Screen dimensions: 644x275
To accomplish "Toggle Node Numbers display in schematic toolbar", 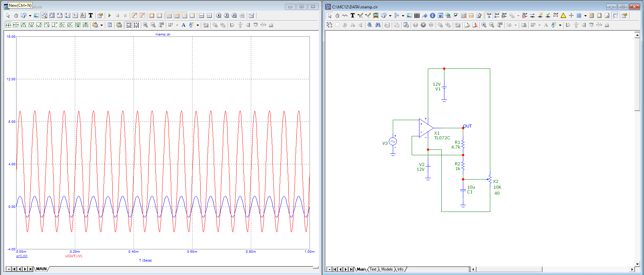I will point(504,16).
